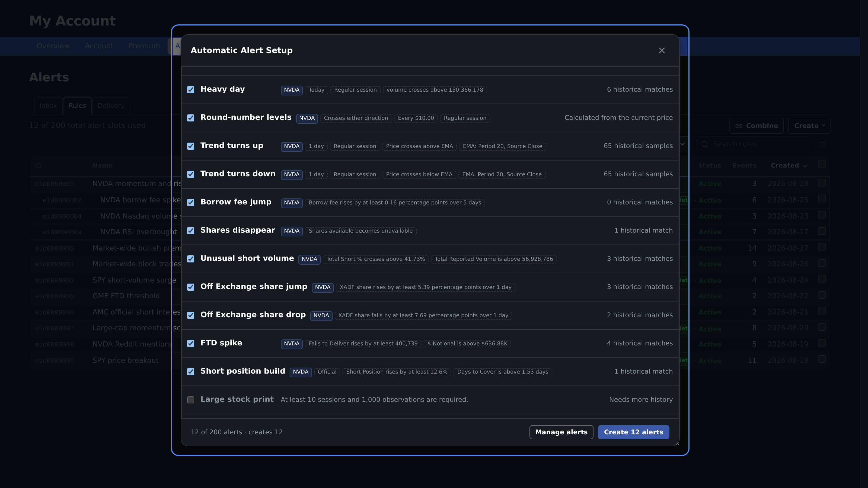Disable the Shares disappear alert
The width and height of the screenshot is (868, 488).
(x=191, y=231)
